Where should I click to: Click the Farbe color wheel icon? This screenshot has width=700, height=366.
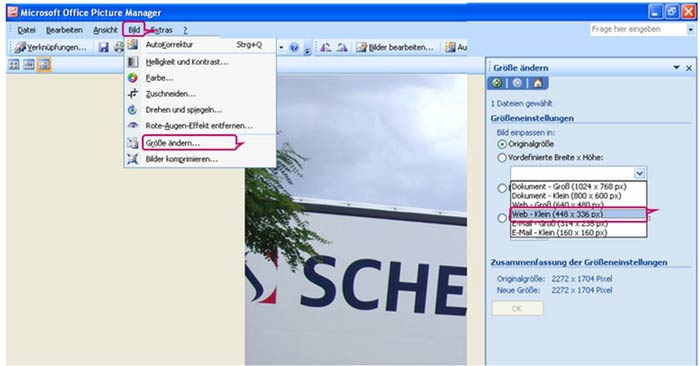click(133, 78)
